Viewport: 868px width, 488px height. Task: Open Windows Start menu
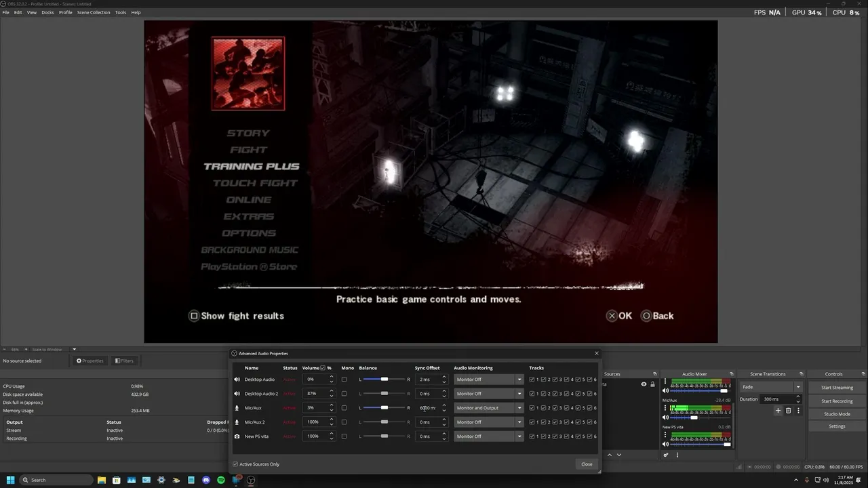tap(10, 480)
